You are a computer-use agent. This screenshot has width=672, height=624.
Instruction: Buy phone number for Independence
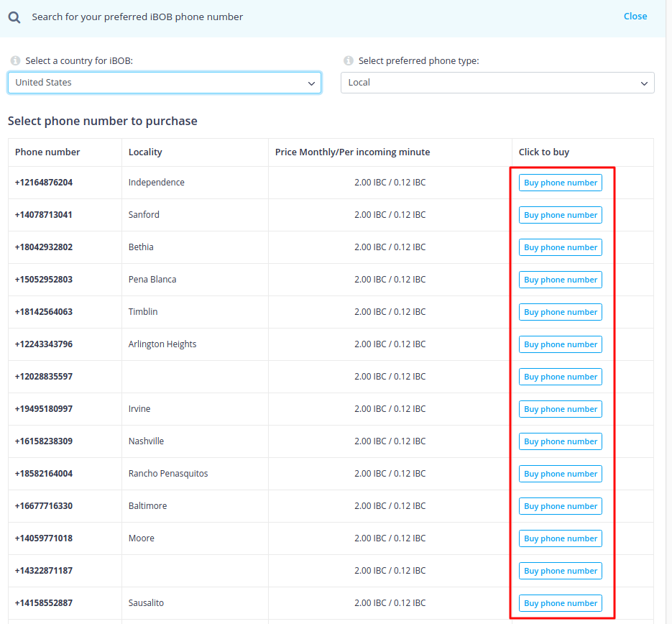(561, 183)
